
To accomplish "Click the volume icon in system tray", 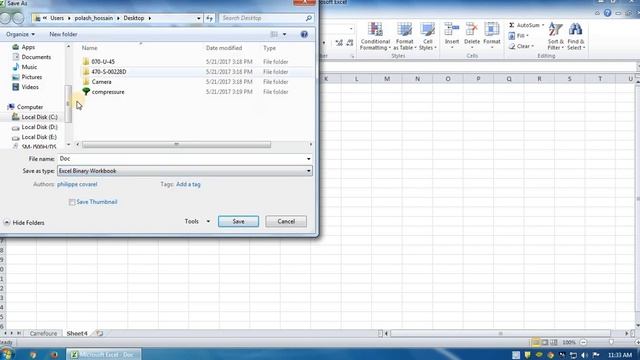I will point(584,355).
